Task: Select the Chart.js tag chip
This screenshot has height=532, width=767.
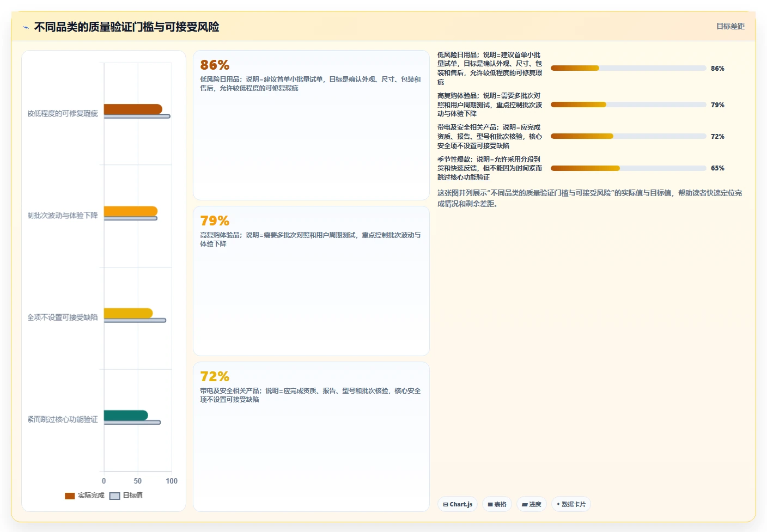Action: tap(458, 504)
